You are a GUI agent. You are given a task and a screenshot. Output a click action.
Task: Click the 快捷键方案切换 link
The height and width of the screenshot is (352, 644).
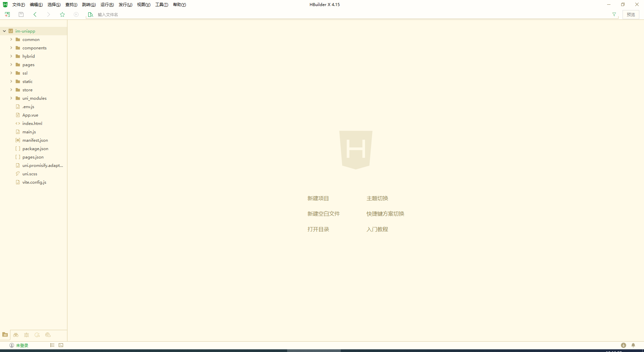(x=385, y=214)
